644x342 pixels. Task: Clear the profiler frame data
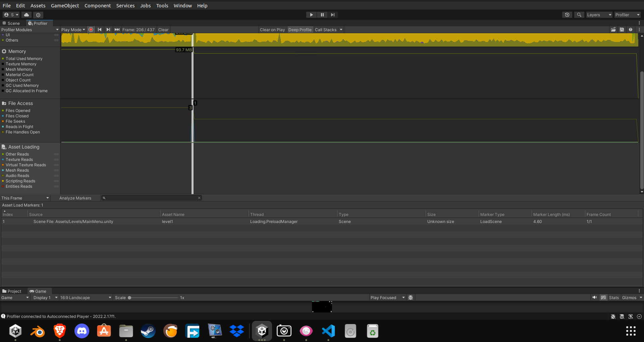pos(163,30)
